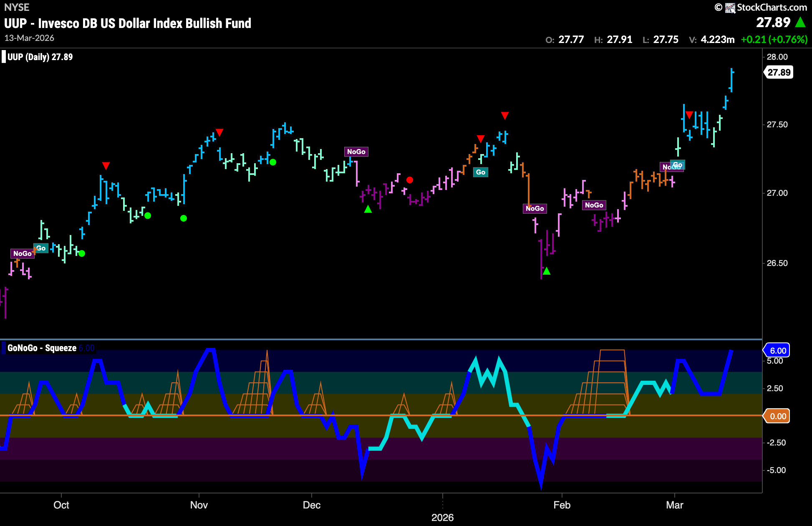Click the NoGo label in early February
The image size is (812, 526).
[594, 205]
